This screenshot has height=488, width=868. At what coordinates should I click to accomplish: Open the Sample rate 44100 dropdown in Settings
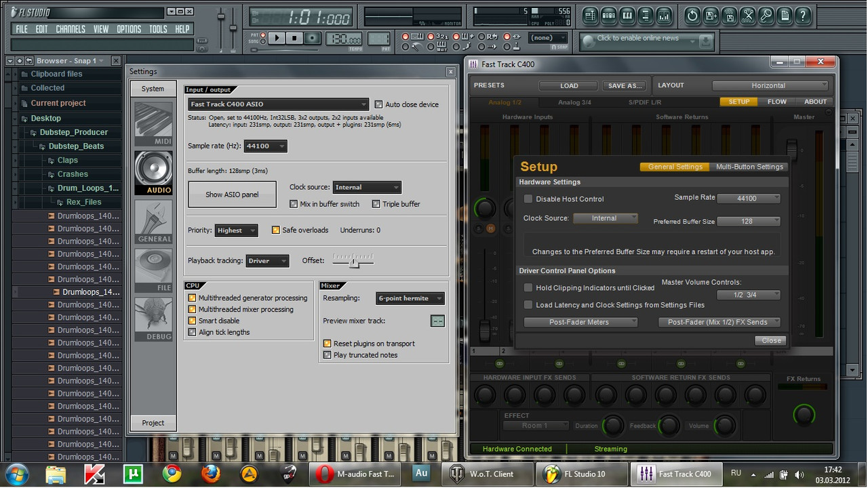[x=265, y=146]
